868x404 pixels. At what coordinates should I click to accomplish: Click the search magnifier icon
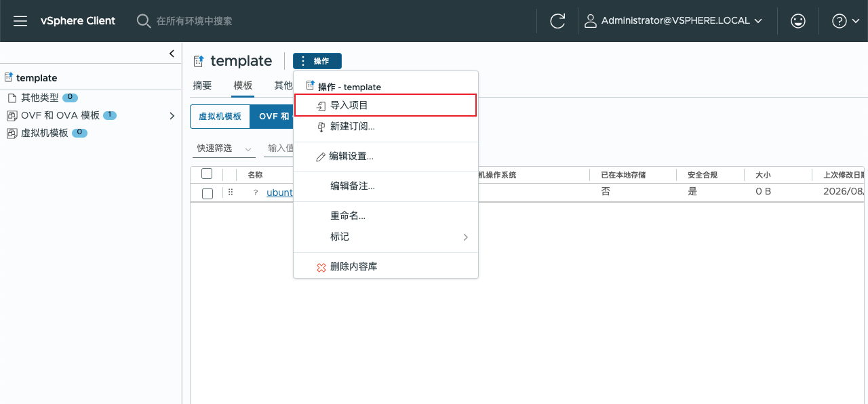click(x=144, y=21)
